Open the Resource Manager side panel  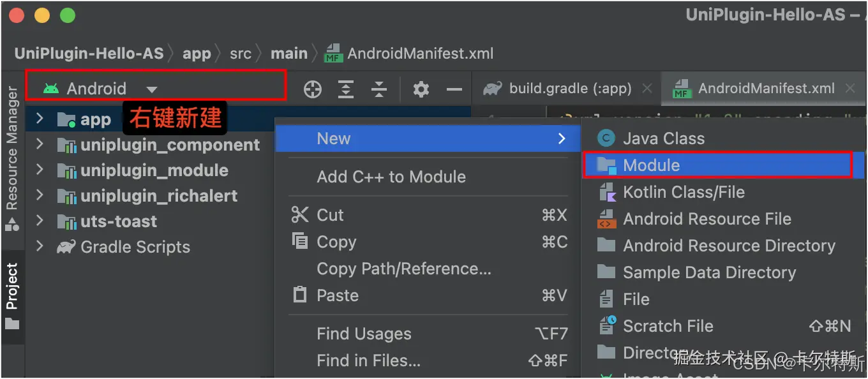12,160
